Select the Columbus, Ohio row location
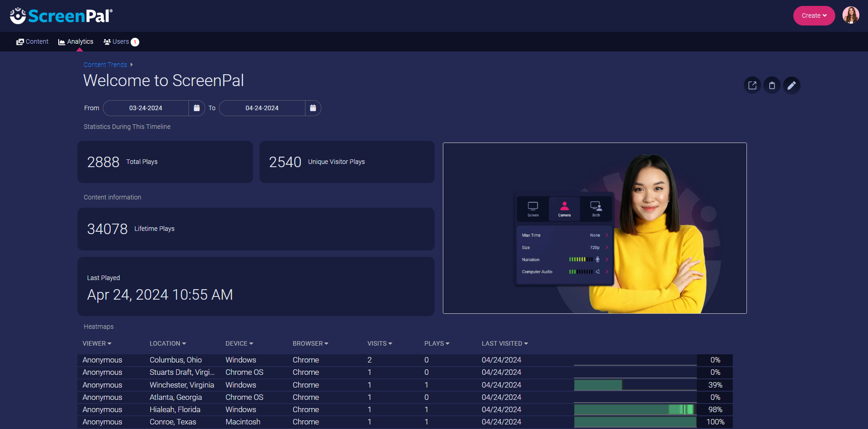This screenshot has width=868, height=429. (176, 360)
